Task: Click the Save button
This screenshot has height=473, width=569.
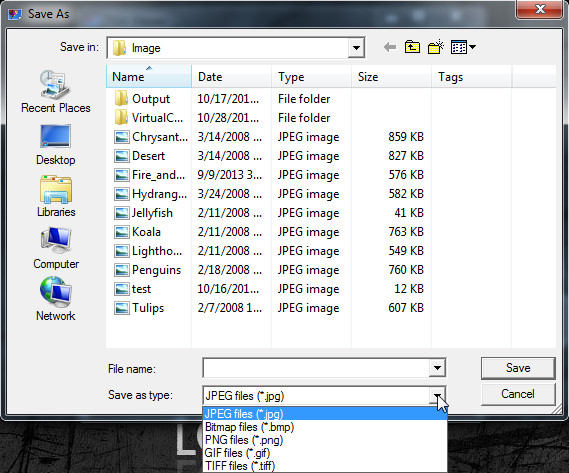Action: point(518,368)
